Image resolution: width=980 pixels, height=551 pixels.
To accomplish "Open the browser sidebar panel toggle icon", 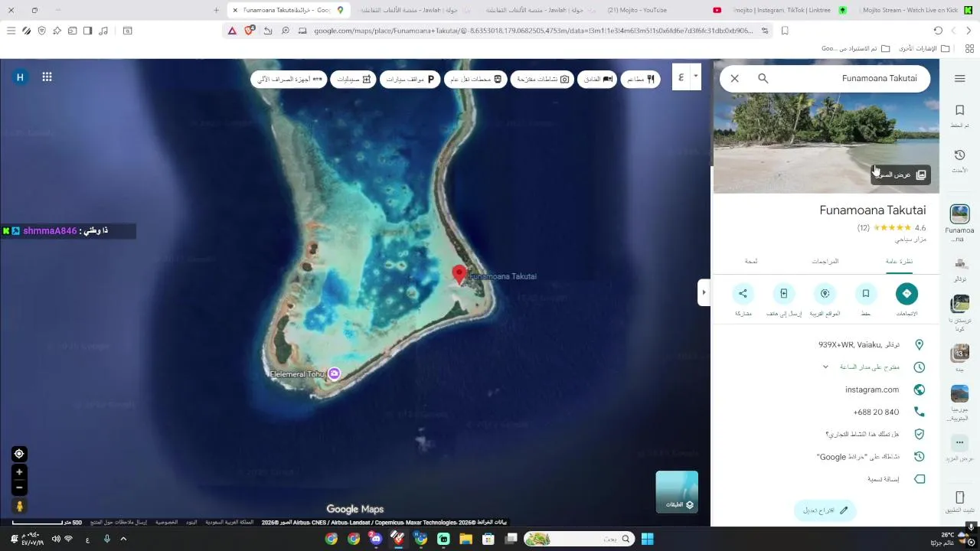I will coord(87,31).
